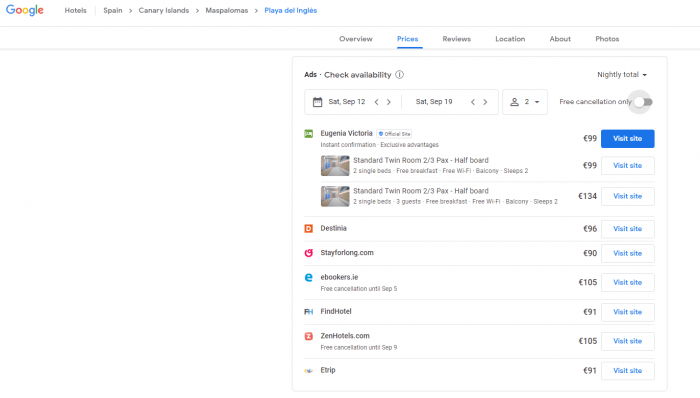Click the ebookers.ie provider name
The height and width of the screenshot is (398, 700).
point(339,277)
